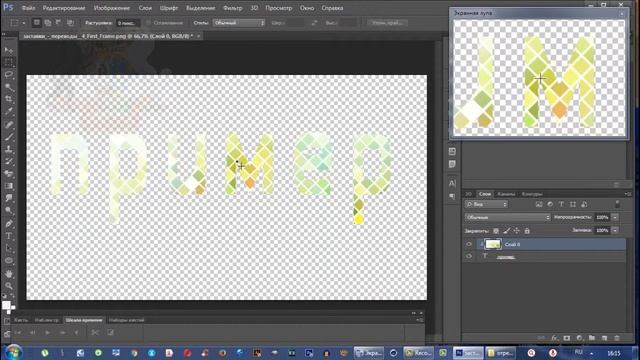Create a new layer group
The height and width of the screenshot is (360, 640).
tap(592, 338)
